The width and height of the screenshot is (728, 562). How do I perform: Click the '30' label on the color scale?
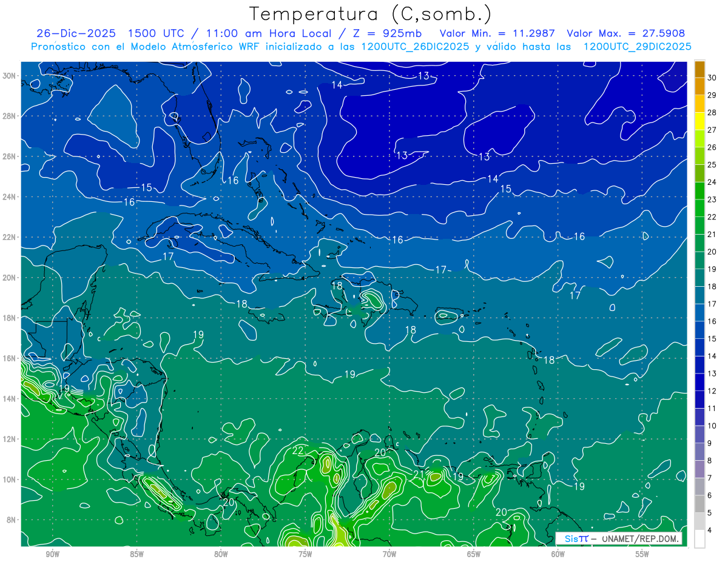(712, 77)
